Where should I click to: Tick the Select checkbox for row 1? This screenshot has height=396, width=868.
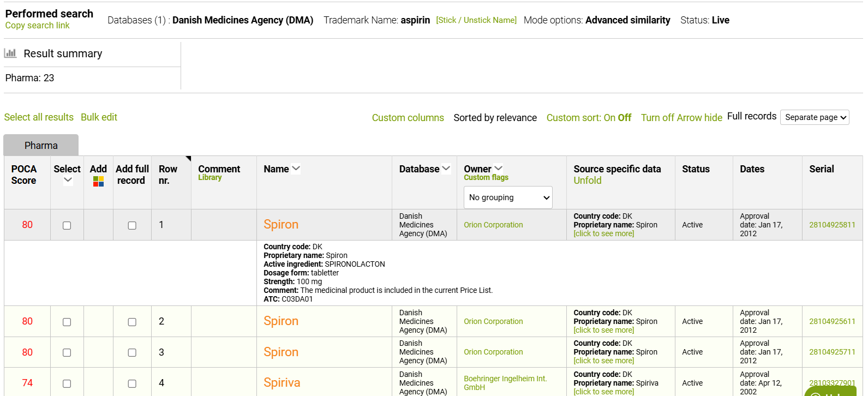tap(67, 225)
